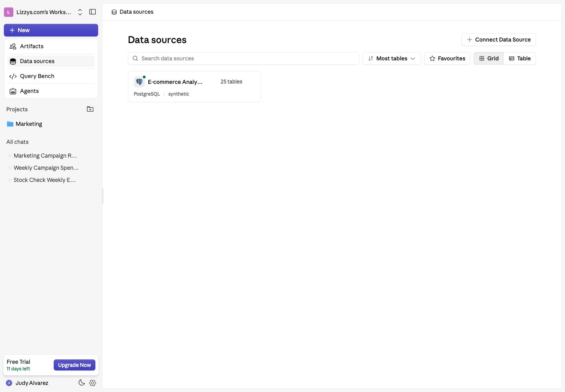
Task: Open the Stock Check Weekly E… chat
Action: (x=44, y=180)
